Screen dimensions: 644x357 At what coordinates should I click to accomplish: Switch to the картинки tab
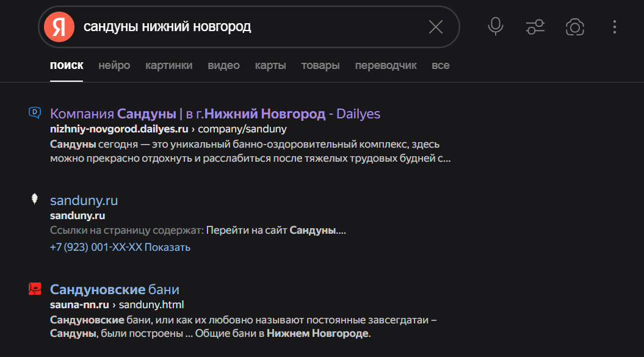[x=168, y=65]
